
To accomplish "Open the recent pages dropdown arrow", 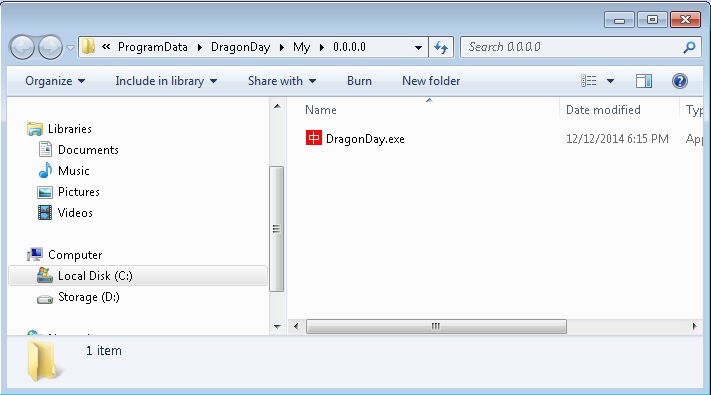I will pyautogui.click(x=70, y=47).
